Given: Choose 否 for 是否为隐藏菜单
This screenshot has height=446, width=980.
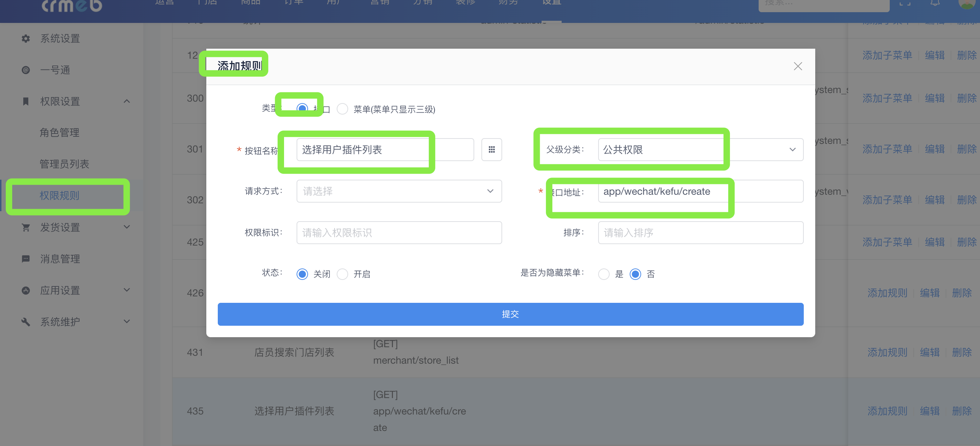Looking at the screenshot, I should [635, 274].
